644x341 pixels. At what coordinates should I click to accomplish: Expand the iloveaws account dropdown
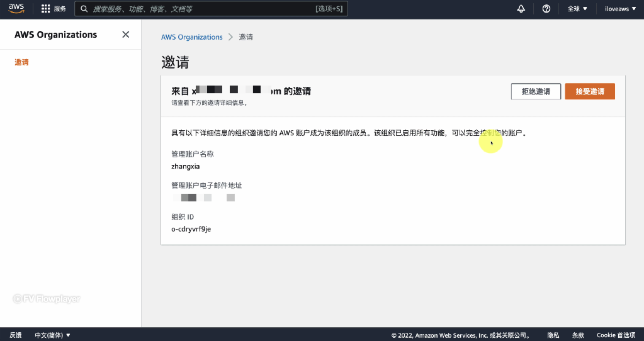click(x=620, y=9)
